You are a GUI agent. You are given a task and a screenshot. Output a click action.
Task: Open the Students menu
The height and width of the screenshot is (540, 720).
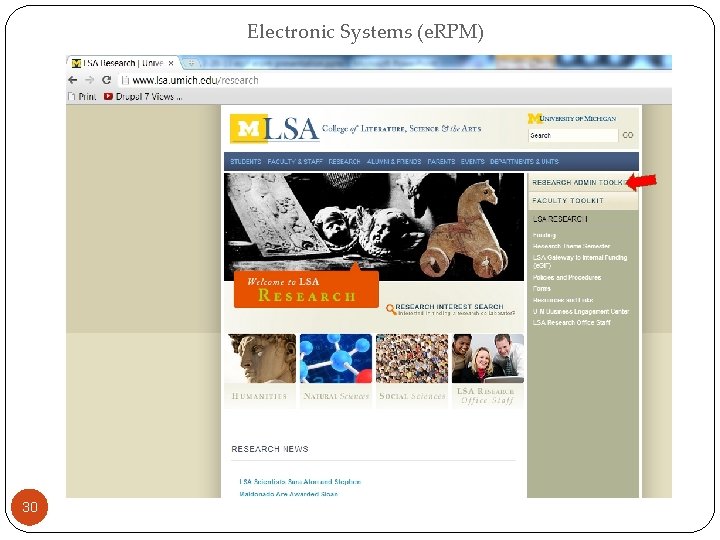tap(246, 162)
